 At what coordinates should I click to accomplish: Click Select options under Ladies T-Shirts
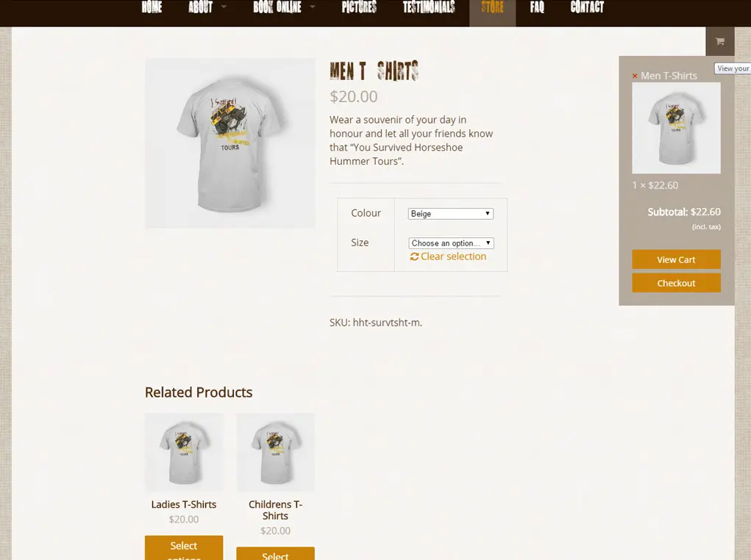click(184, 548)
